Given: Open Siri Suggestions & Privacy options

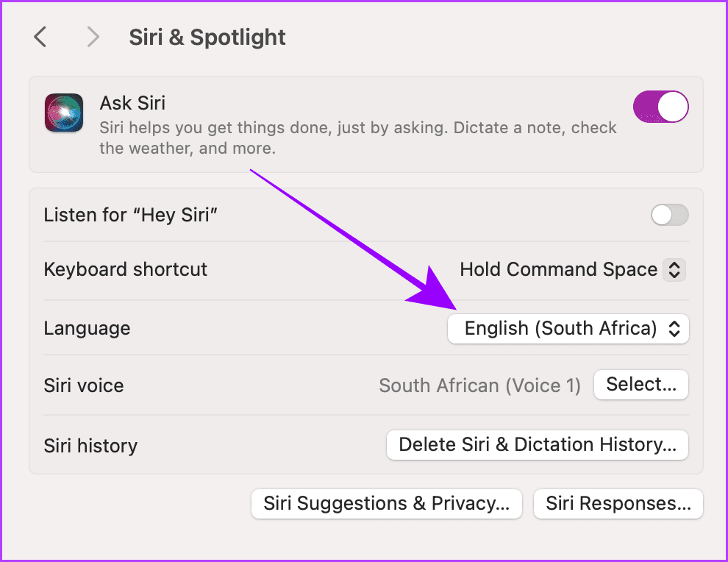Looking at the screenshot, I should [x=386, y=504].
